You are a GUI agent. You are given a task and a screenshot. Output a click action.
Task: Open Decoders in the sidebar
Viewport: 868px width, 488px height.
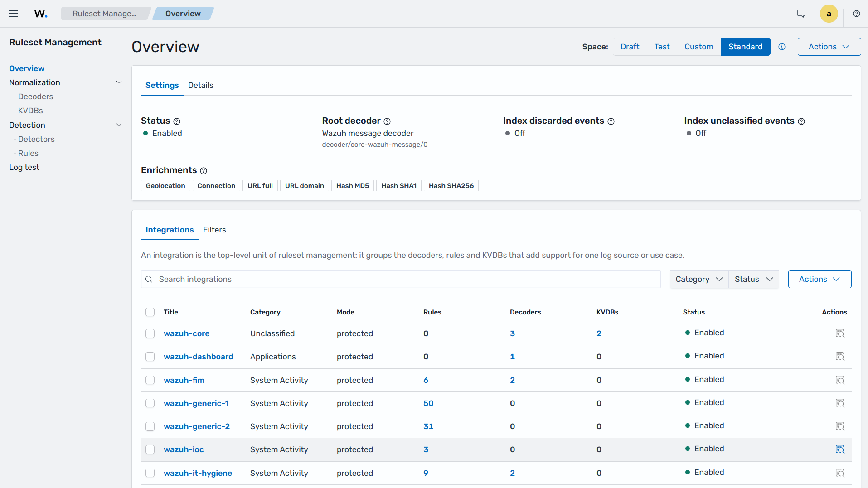pyautogui.click(x=35, y=97)
